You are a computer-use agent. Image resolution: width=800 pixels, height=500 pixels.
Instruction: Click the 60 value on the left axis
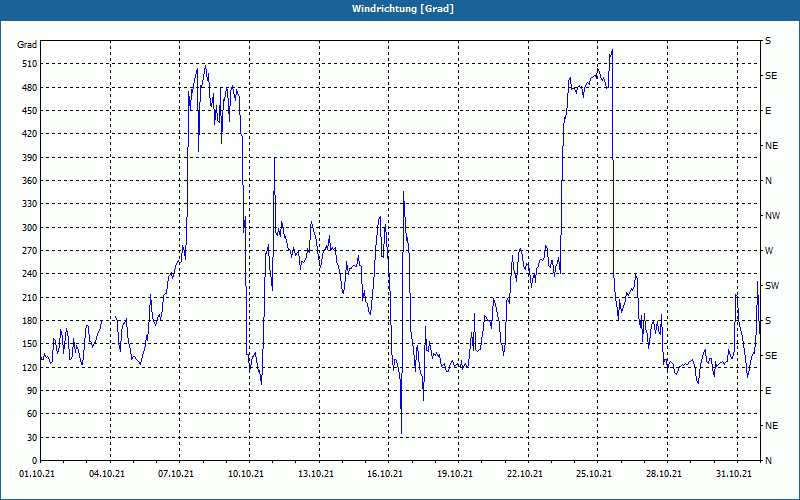point(33,414)
